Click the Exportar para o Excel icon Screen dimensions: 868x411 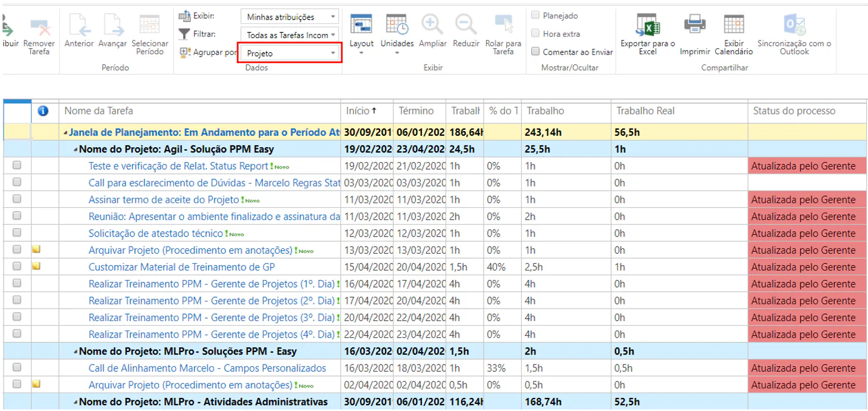(647, 25)
